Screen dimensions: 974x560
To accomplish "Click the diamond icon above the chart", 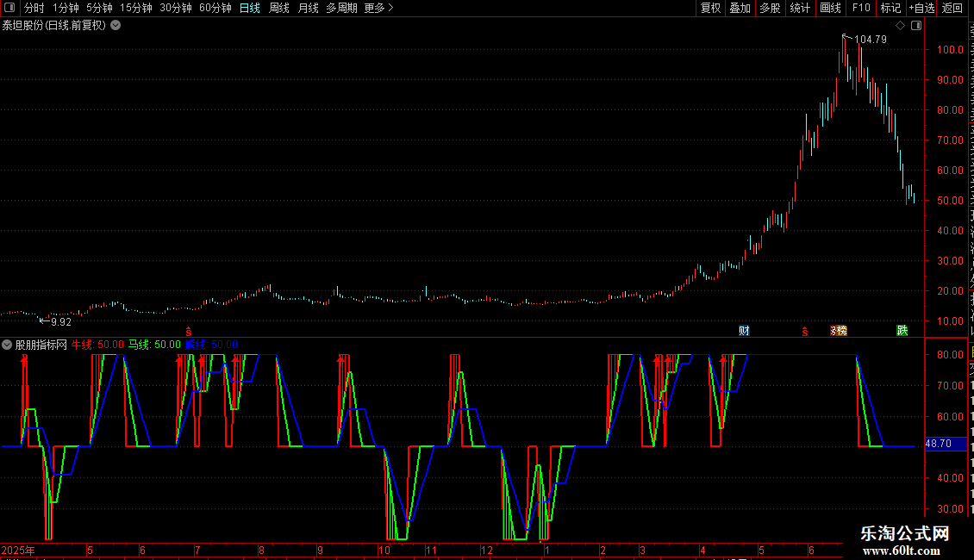I will pyautogui.click(x=900, y=26).
